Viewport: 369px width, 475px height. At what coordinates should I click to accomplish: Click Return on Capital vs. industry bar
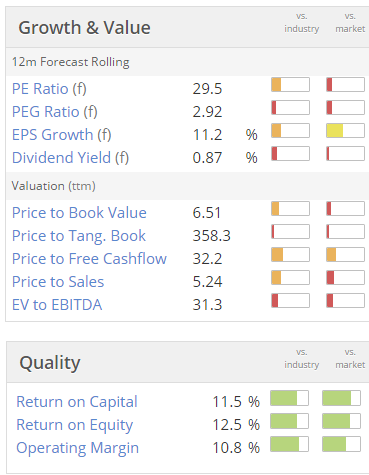point(289,398)
